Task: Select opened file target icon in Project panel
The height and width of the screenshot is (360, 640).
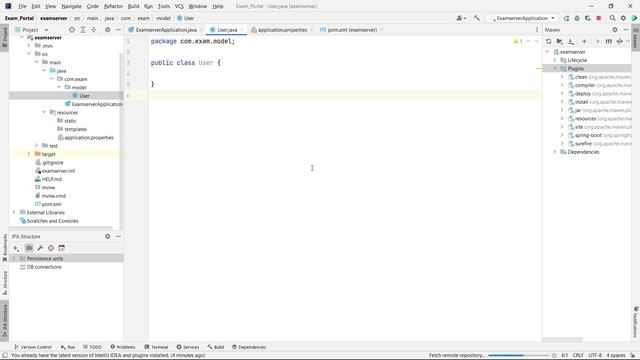Action: tap(72, 30)
